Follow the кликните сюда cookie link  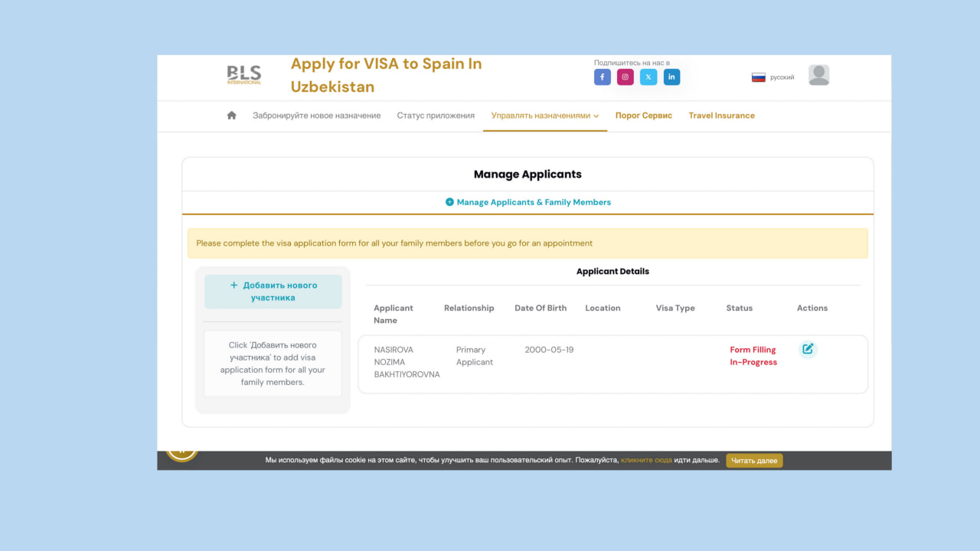[x=646, y=461]
